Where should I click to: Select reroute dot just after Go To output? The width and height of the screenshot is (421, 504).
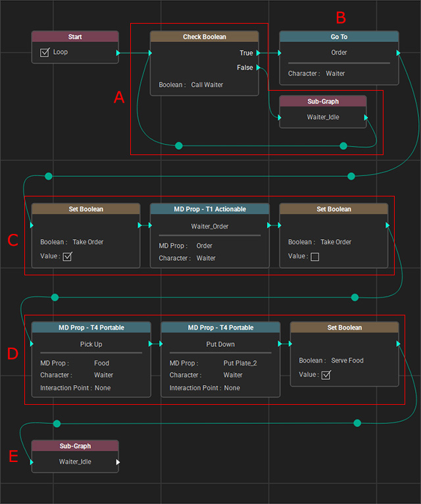click(x=351, y=176)
